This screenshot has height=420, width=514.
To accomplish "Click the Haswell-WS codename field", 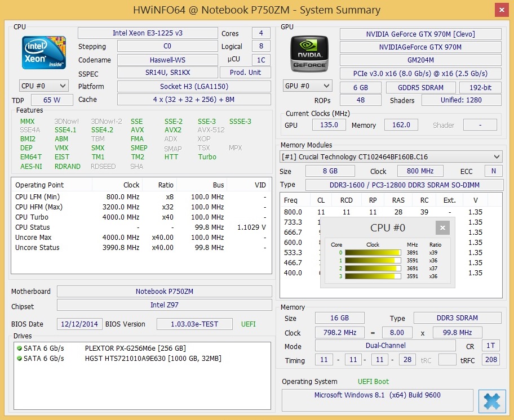I will point(167,60).
